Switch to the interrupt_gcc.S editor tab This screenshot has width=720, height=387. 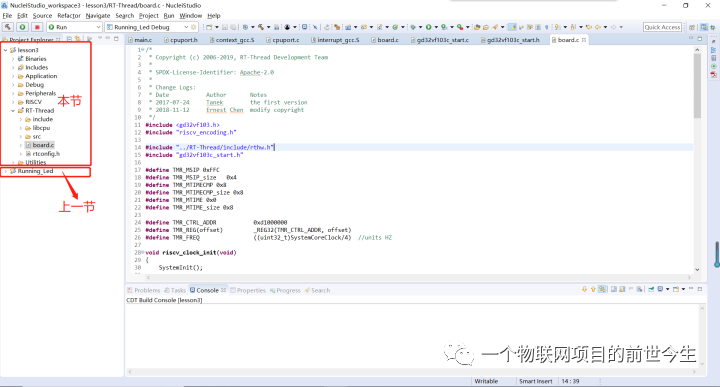335,40
